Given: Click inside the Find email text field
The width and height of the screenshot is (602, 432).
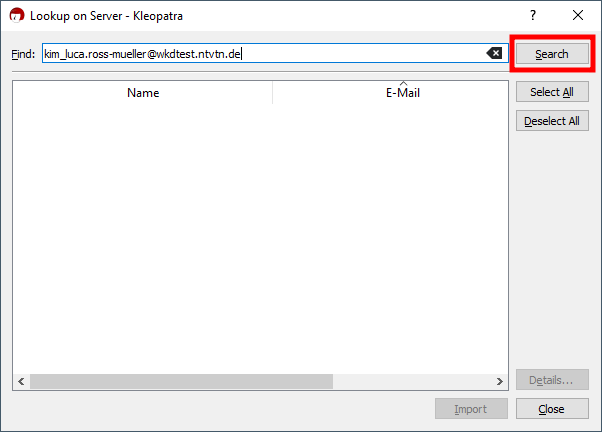Looking at the screenshot, I should pyautogui.click(x=300, y=54).
